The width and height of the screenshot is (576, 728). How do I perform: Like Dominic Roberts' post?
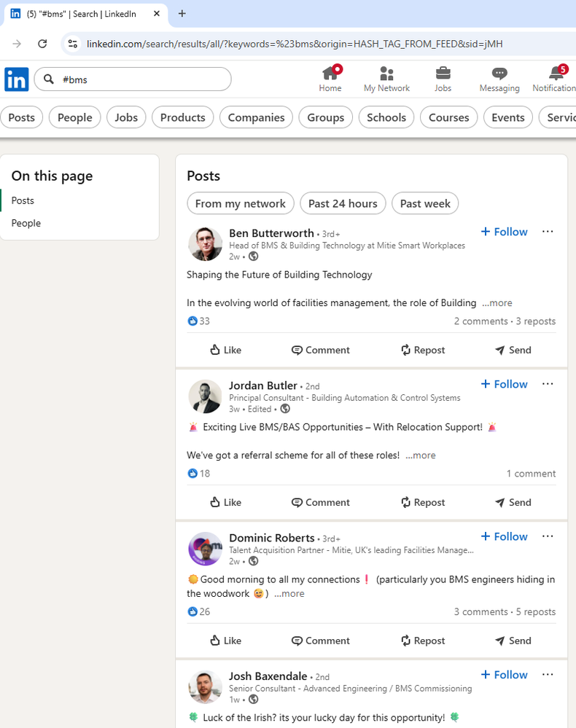click(x=225, y=641)
